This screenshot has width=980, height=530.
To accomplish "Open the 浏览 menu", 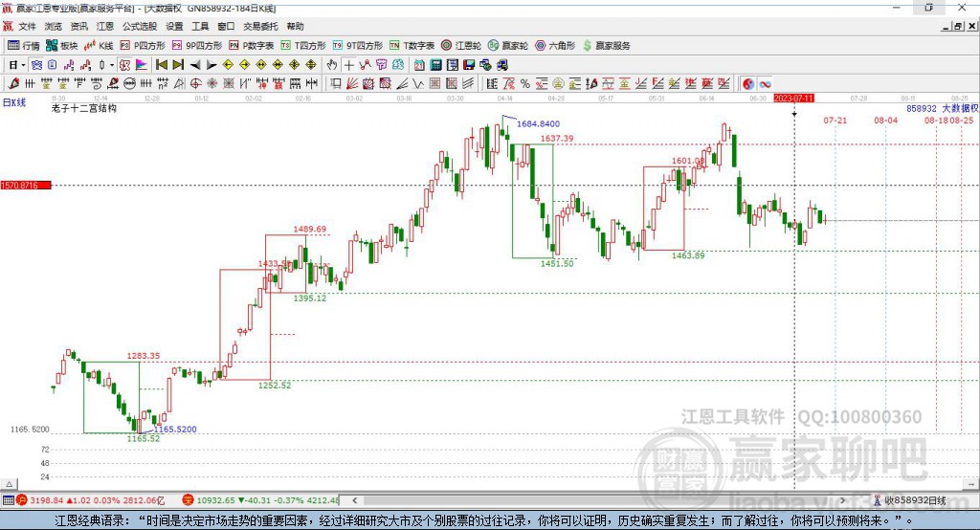I will pos(54,26).
